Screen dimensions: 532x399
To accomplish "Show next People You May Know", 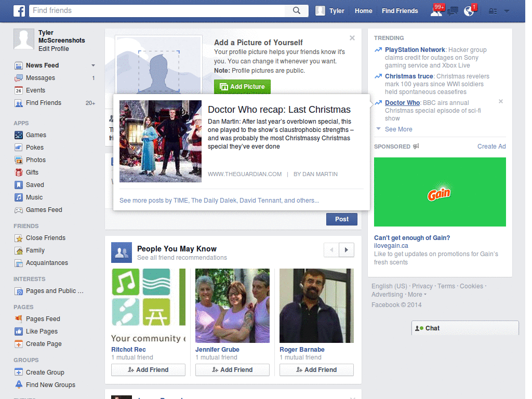I will [x=347, y=250].
